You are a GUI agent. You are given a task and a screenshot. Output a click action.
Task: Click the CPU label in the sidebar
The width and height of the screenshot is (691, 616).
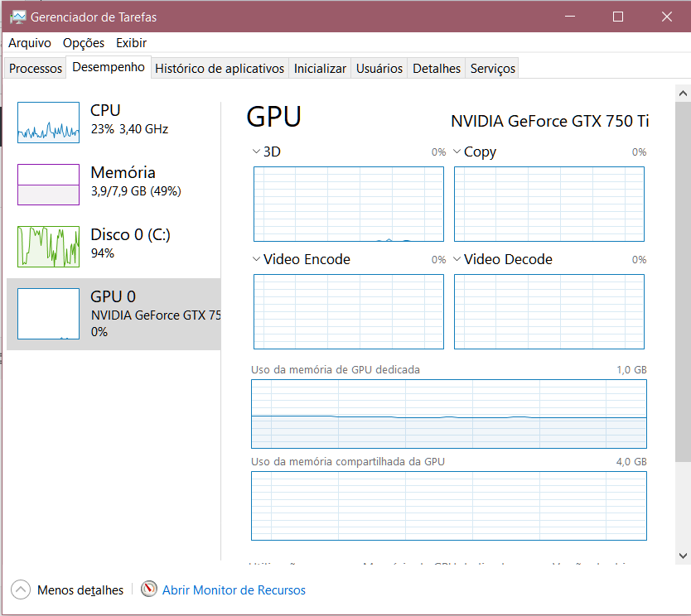105,110
